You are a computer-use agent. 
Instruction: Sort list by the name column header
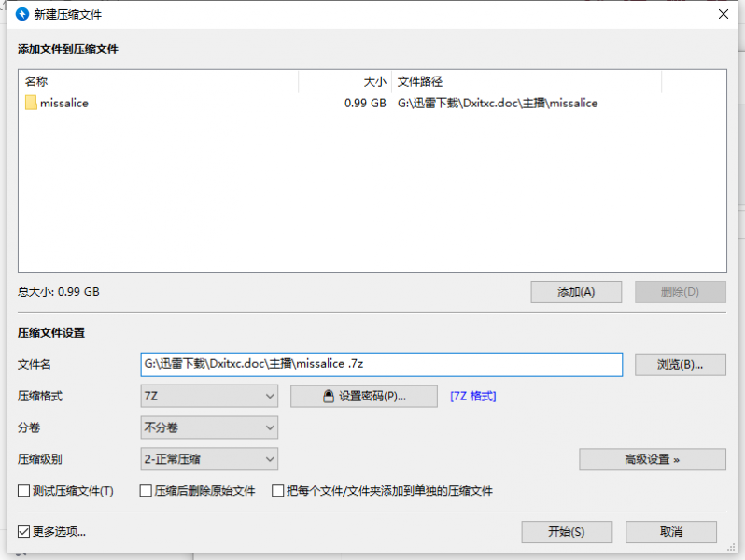(159, 82)
